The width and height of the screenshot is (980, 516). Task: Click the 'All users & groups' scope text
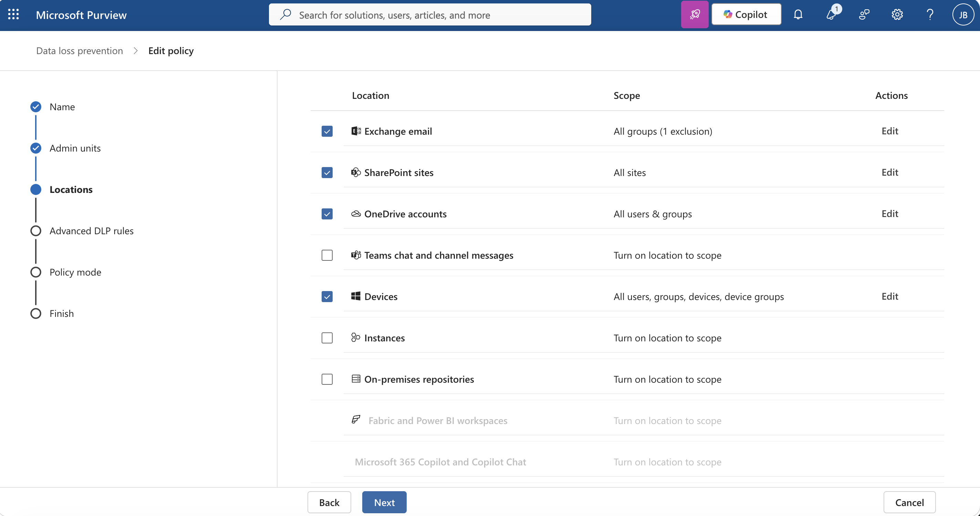click(x=653, y=214)
